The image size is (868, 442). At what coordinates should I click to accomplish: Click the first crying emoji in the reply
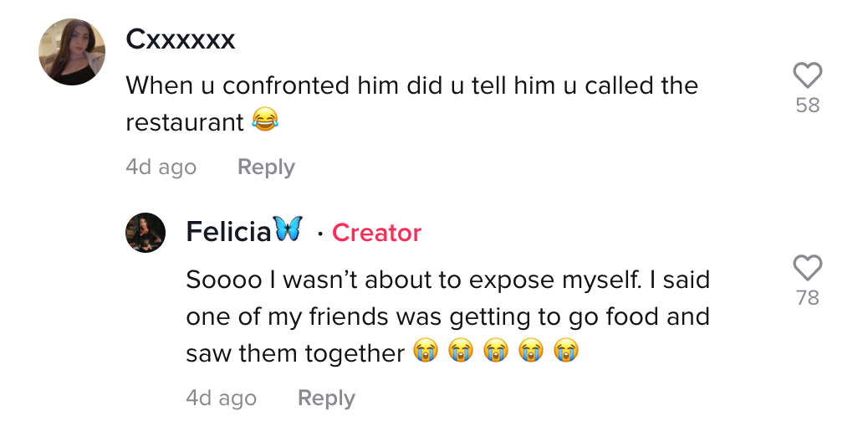425,351
